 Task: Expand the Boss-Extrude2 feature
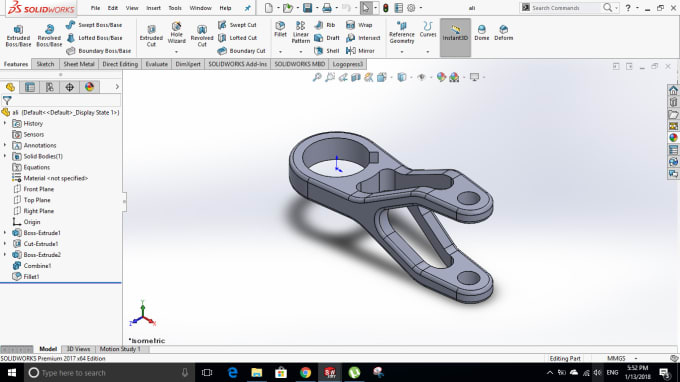pos(5,255)
